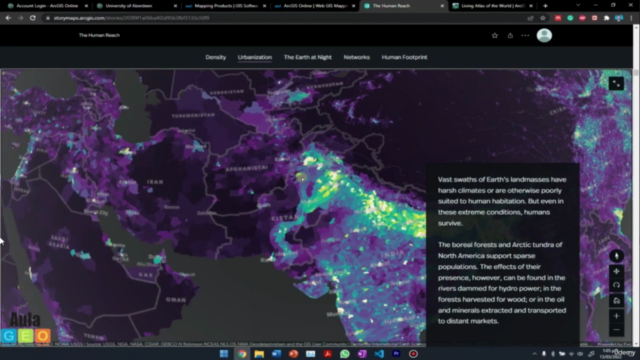Open PowerPoint from the taskbar
The image size is (640, 360).
pos(293,353)
